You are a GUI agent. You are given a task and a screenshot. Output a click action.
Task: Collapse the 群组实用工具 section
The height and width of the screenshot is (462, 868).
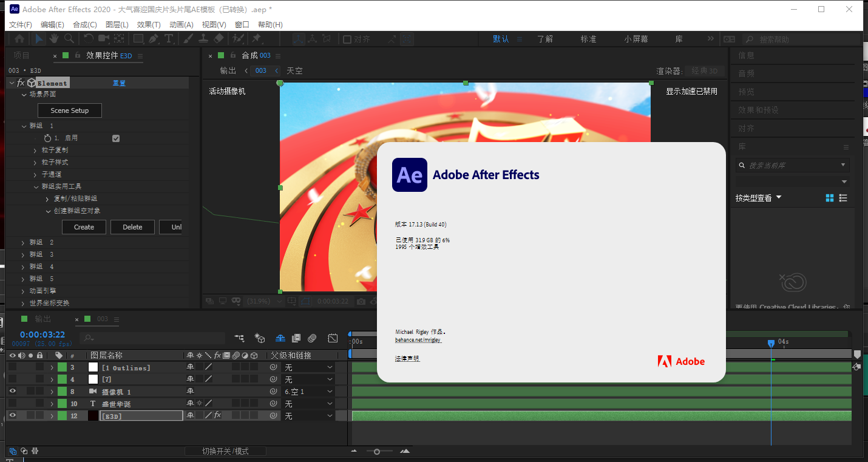(x=35, y=187)
